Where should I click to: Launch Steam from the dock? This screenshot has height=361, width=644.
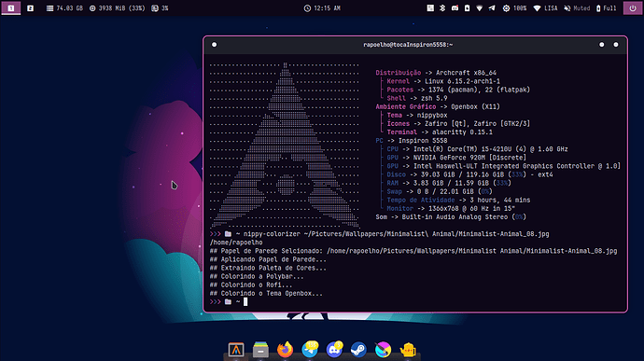click(358, 350)
